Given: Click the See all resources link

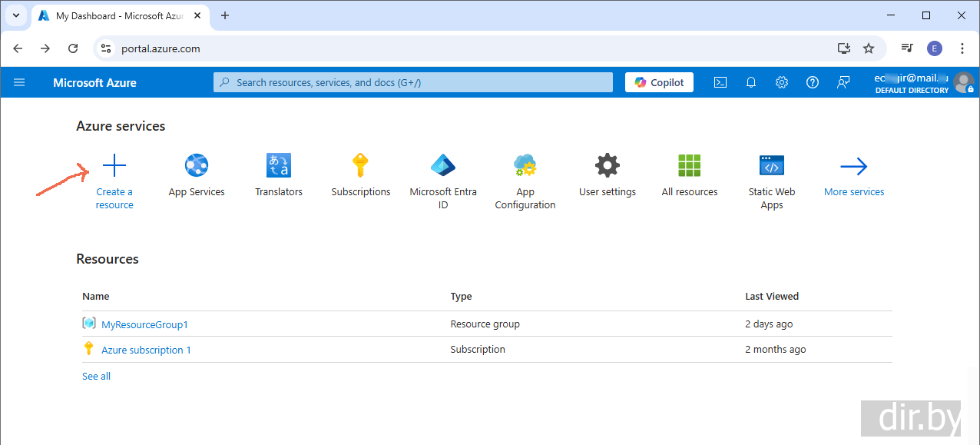Looking at the screenshot, I should 96,376.
